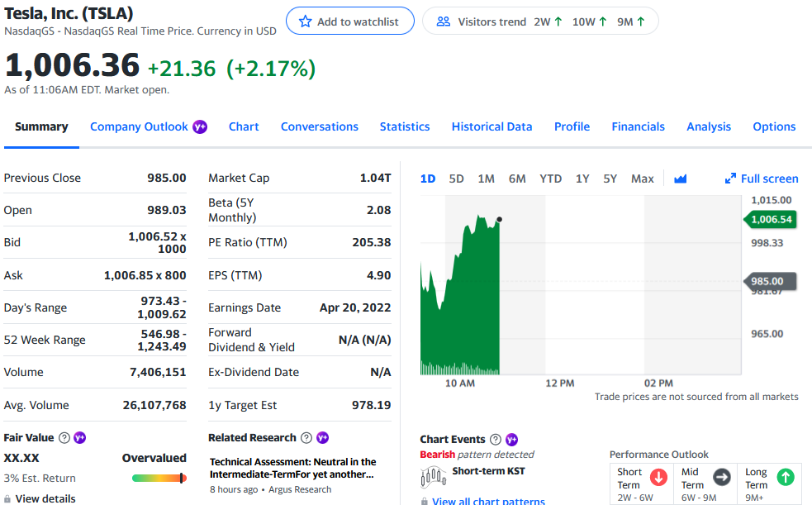Select the 5Y chart range
Viewport: 812px width, 505px height.
coord(610,179)
